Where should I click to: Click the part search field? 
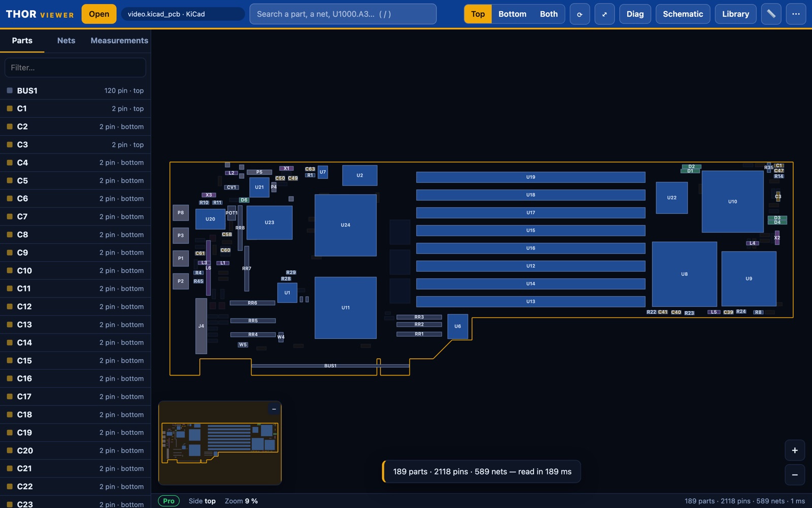click(343, 14)
